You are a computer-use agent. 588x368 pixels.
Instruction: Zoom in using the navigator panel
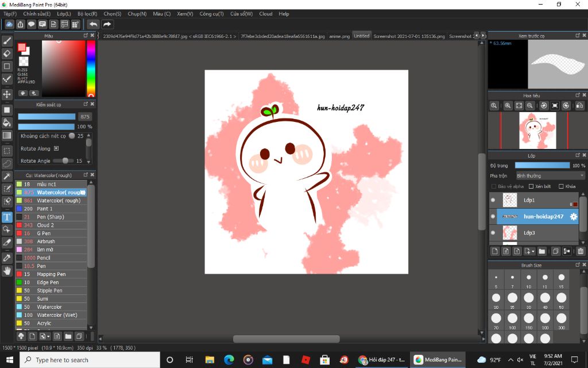pyautogui.click(x=508, y=106)
